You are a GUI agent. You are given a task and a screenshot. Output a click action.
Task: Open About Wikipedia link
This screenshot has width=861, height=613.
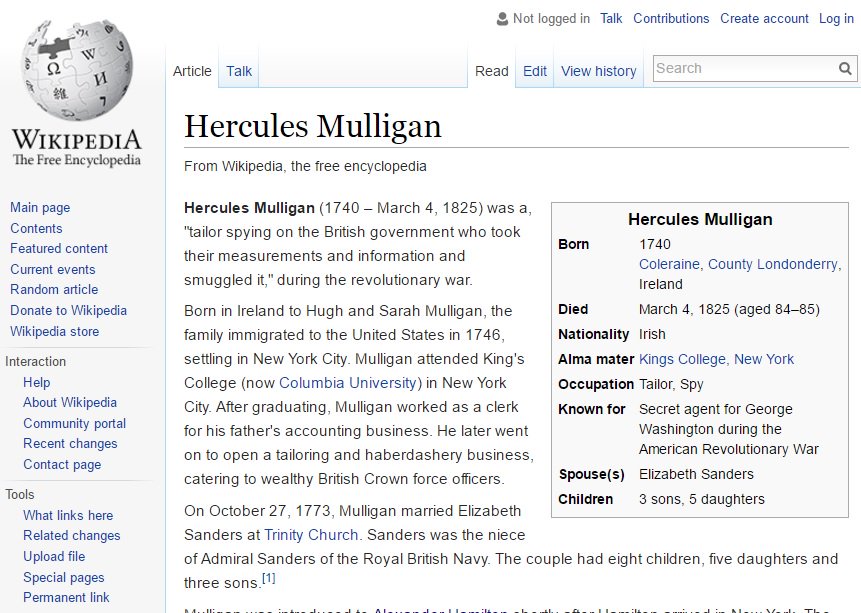70,403
